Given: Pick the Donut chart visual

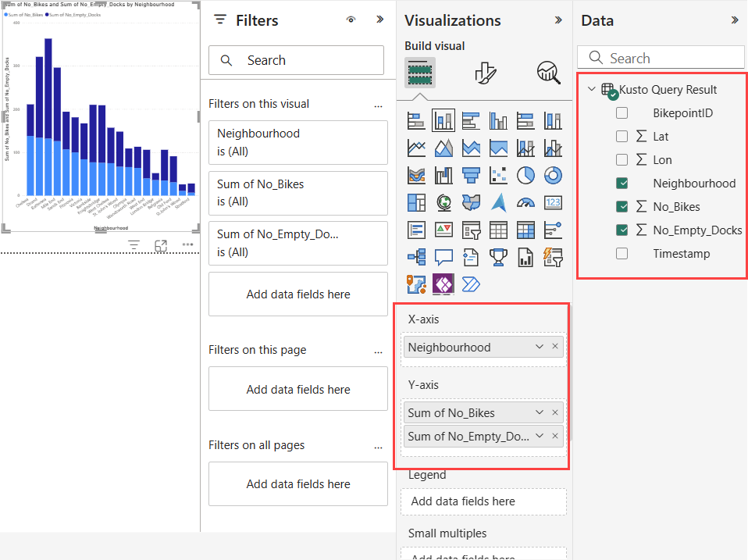Looking at the screenshot, I should (x=553, y=176).
